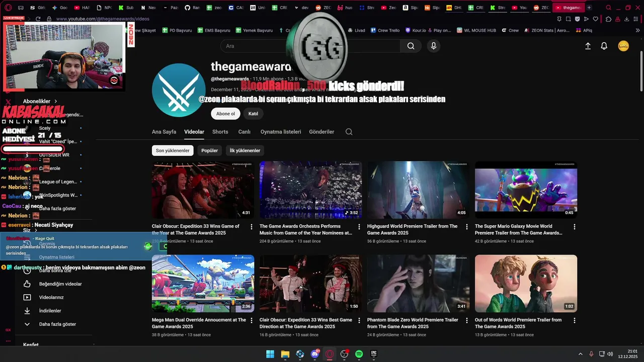The image size is (644, 362).
Task: Click the Katıl join button
Action: click(x=253, y=114)
